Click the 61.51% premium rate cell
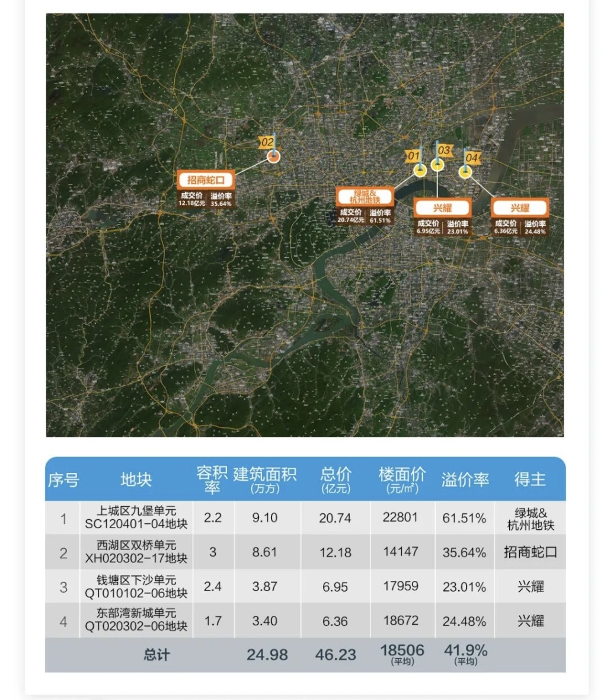Image resolution: width=607 pixels, height=700 pixels. coord(465,517)
